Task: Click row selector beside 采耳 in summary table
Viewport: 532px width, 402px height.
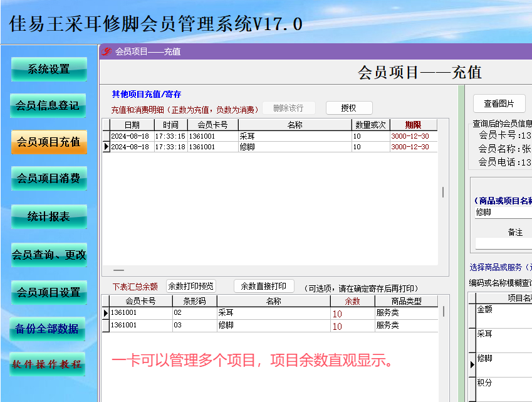Action: click(x=106, y=313)
